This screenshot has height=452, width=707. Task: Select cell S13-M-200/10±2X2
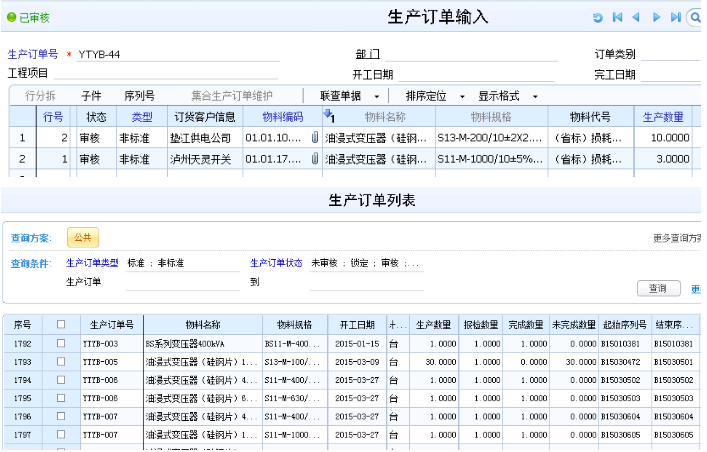click(491, 138)
